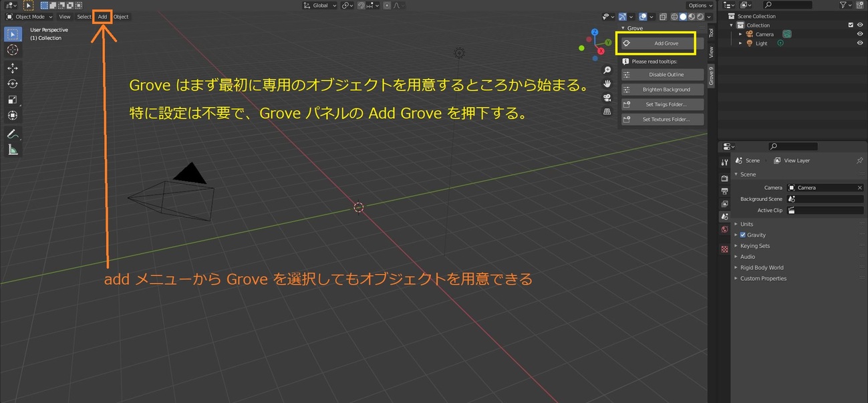Choose the Annotate pencil tool

pos(13,134)
